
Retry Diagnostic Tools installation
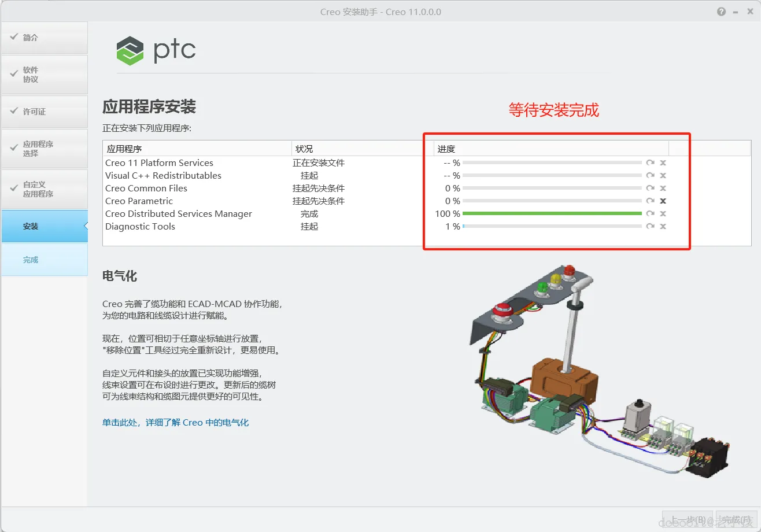point(651,227)
